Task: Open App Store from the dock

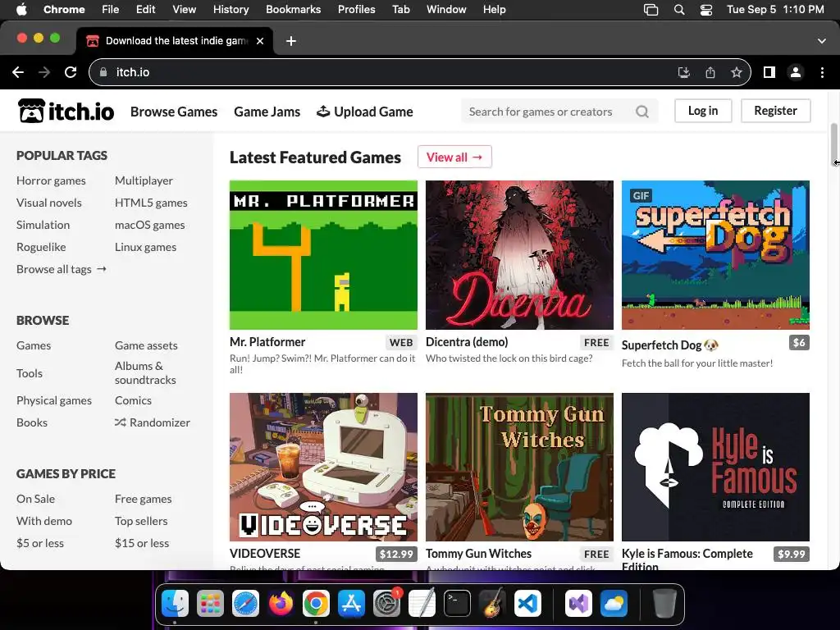Action: point(351,604)
